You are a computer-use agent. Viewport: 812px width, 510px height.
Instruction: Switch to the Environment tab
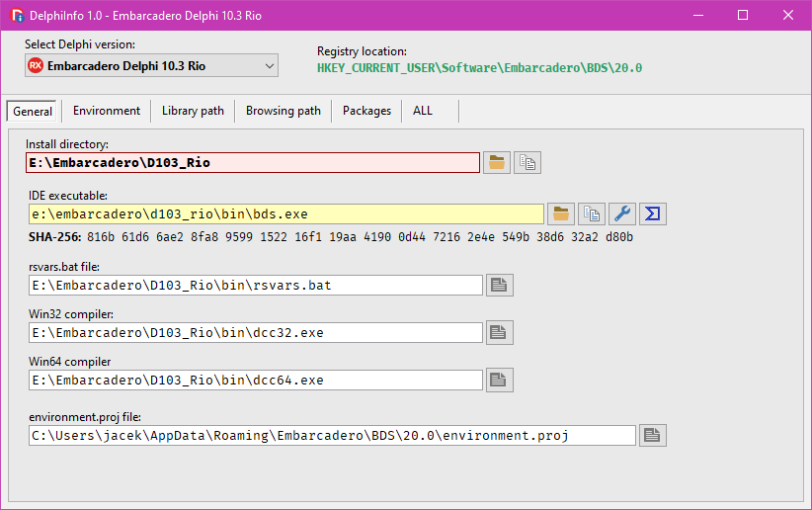pos(107,111)
